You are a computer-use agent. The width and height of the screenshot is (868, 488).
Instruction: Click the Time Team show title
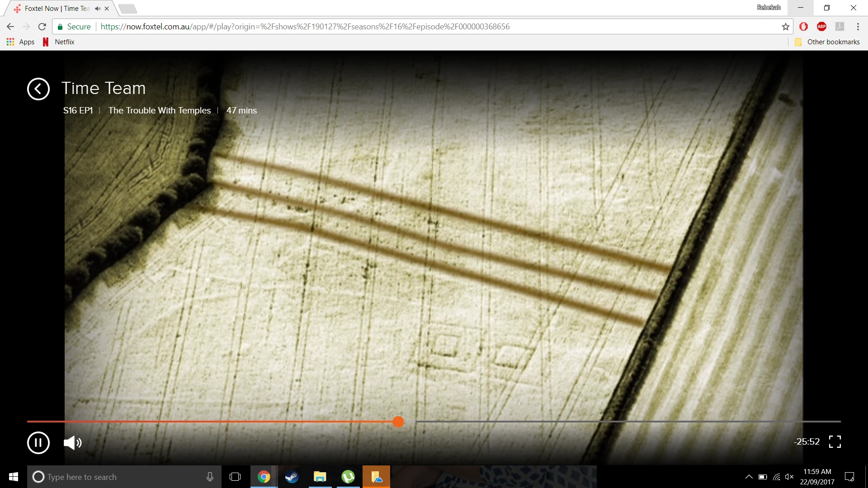(x=104, y=88)
